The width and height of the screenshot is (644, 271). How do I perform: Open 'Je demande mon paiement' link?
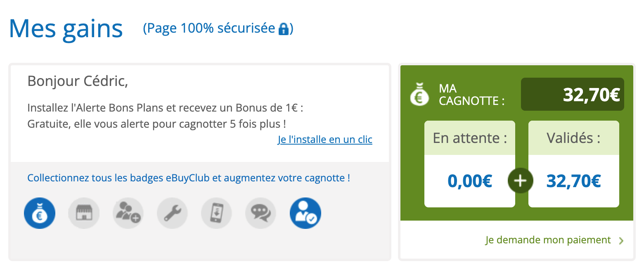click(548, 240)
